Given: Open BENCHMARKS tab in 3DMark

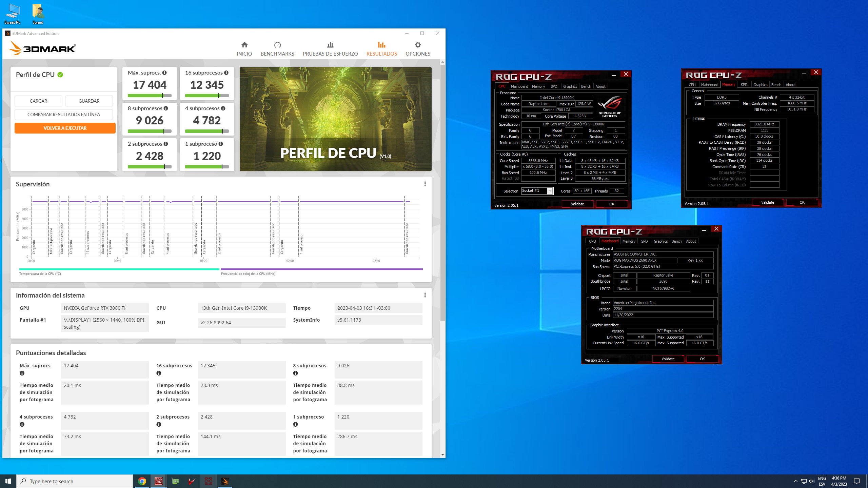Looking at the screenshot, I should (277, 49).
